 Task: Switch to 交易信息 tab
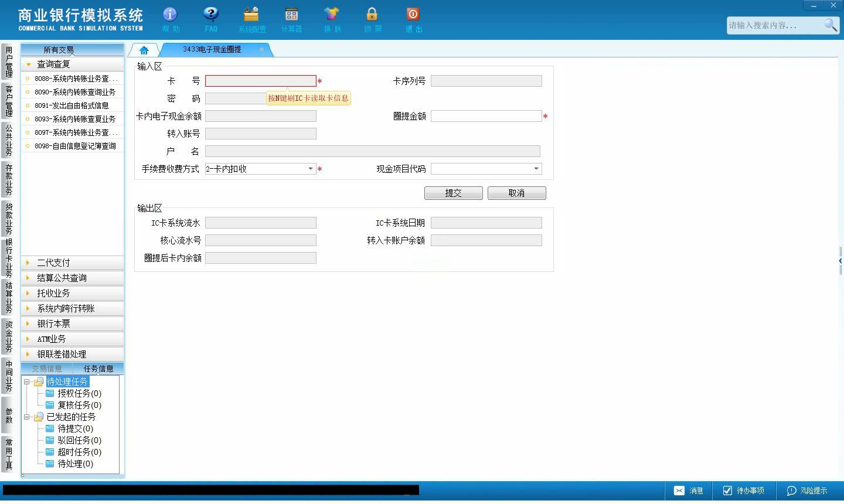[47, 369]
